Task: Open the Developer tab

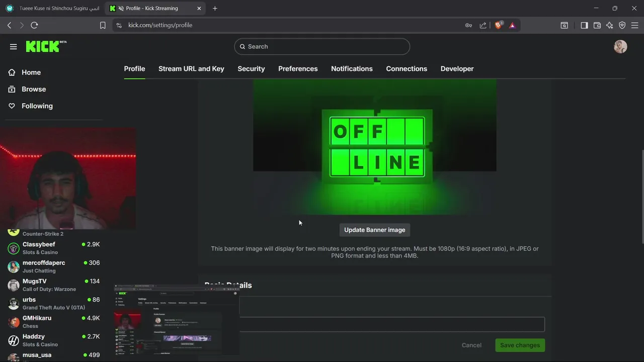Action: click(457, 69)
